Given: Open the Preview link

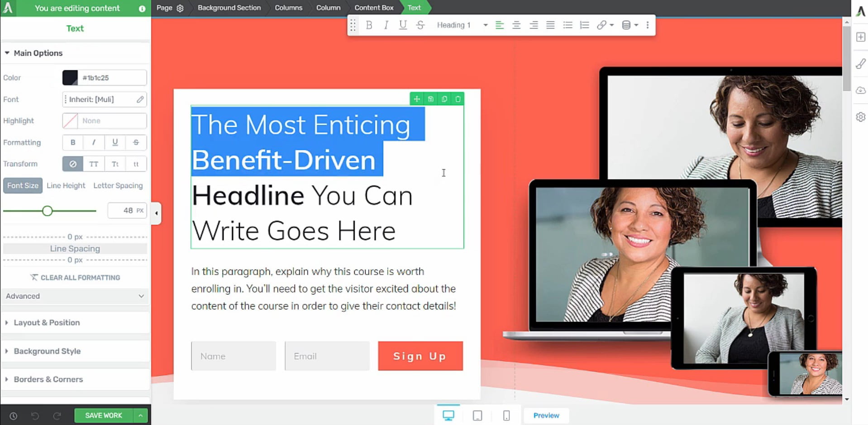Looking at the screenshot, I should pyautogui.click(x=546, y=416).
